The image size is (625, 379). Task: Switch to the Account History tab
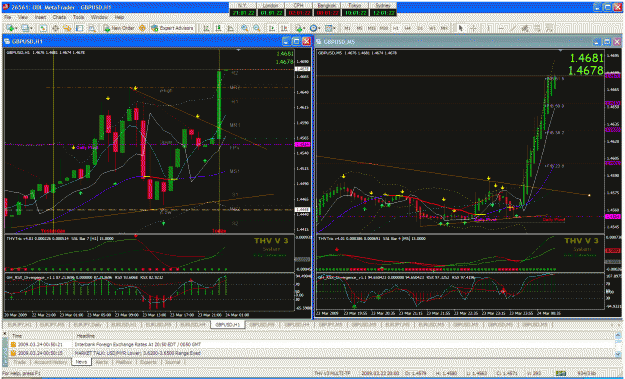50,362
